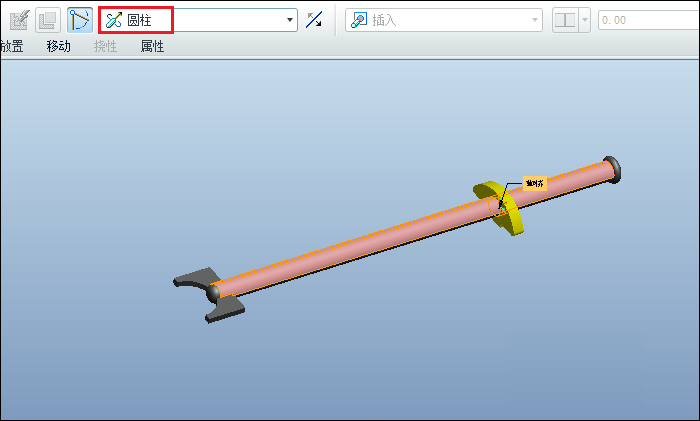The image size is (700, 421).
Task: Click the greyed-out pencil placement icon
Action: pyautogui.click(x=19, y=20)
